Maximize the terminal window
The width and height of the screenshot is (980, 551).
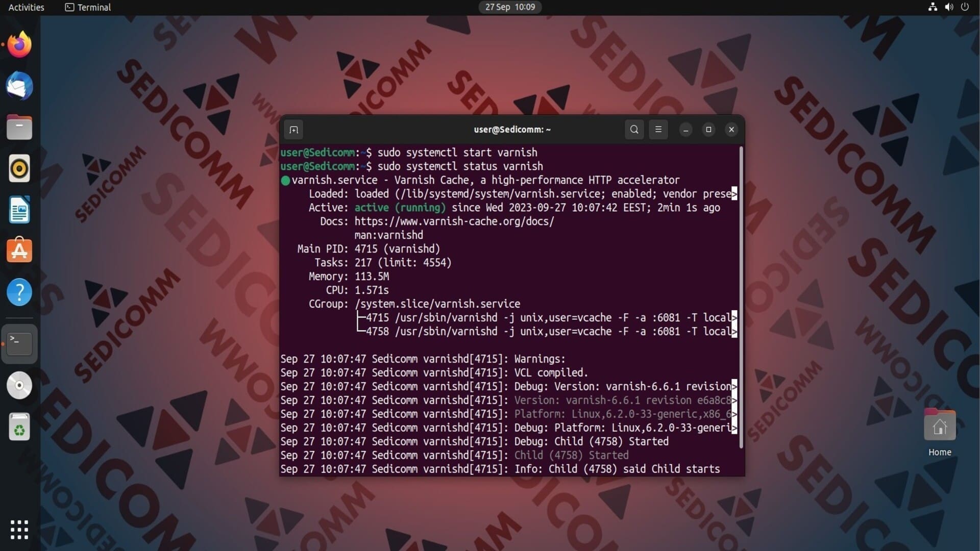pos(708,130)
